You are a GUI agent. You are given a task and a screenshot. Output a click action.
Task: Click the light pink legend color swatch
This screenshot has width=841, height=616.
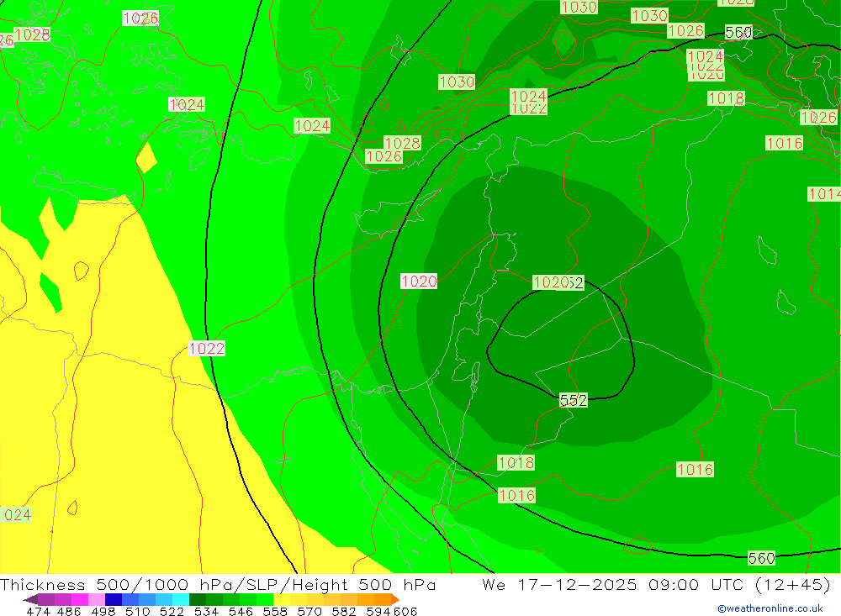pyautogui.click(x=97, y=599)
